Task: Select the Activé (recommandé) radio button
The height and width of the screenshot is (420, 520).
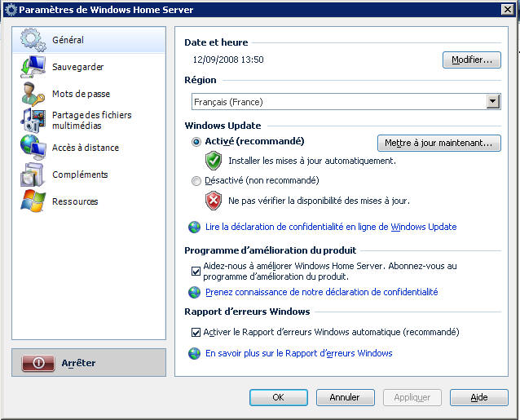Action: [196, 142]
